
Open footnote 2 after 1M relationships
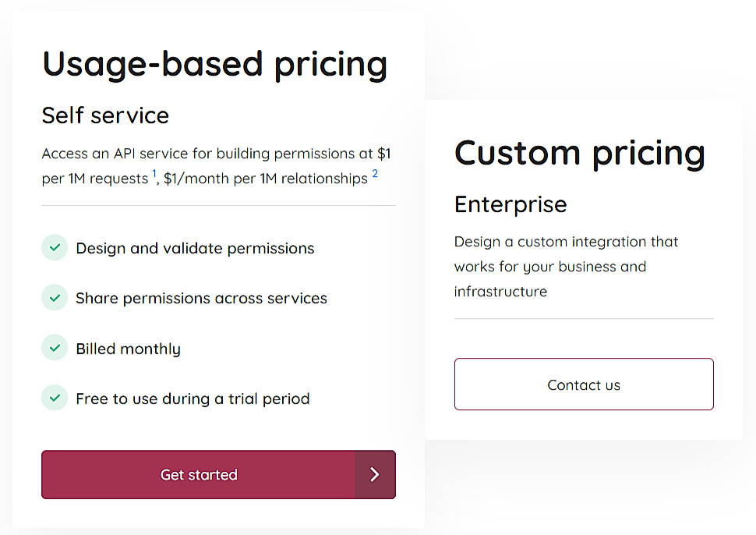375,174
